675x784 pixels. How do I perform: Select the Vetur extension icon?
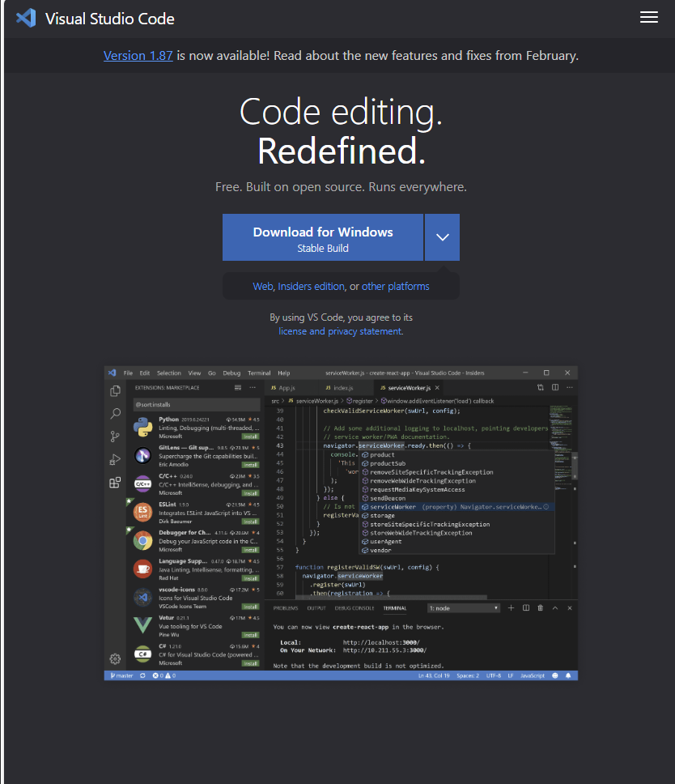[143, 625]
